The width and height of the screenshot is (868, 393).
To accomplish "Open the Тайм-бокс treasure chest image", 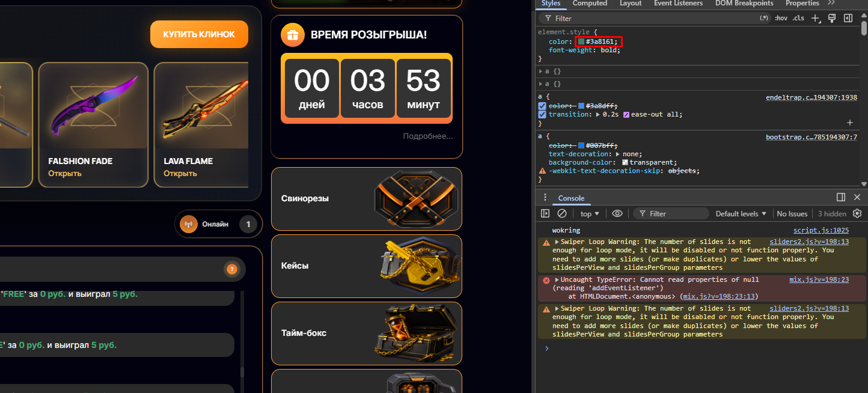I will (x=417, y=333).
